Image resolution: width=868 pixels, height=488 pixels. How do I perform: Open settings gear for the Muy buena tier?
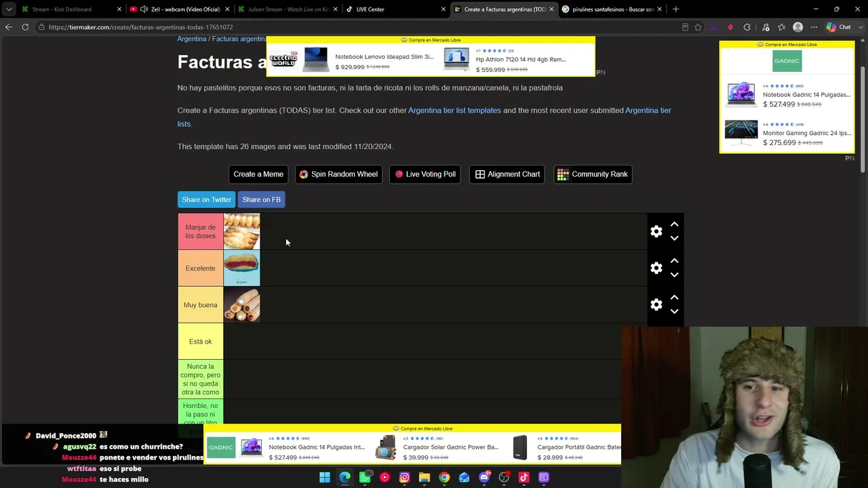656,305
